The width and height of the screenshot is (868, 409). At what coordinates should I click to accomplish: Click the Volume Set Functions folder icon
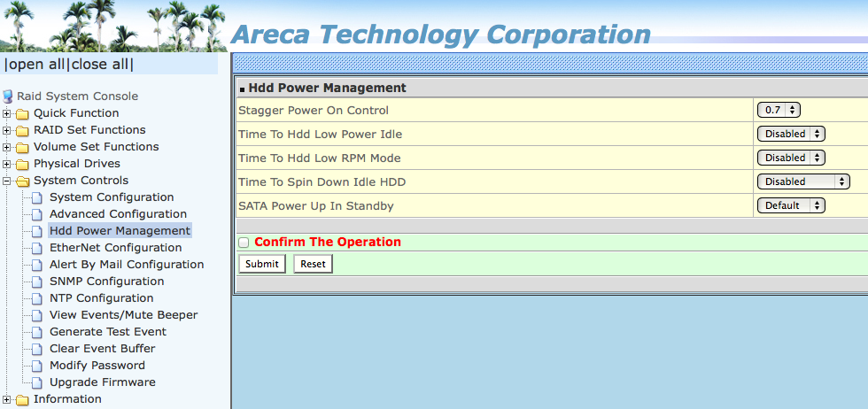22,149
